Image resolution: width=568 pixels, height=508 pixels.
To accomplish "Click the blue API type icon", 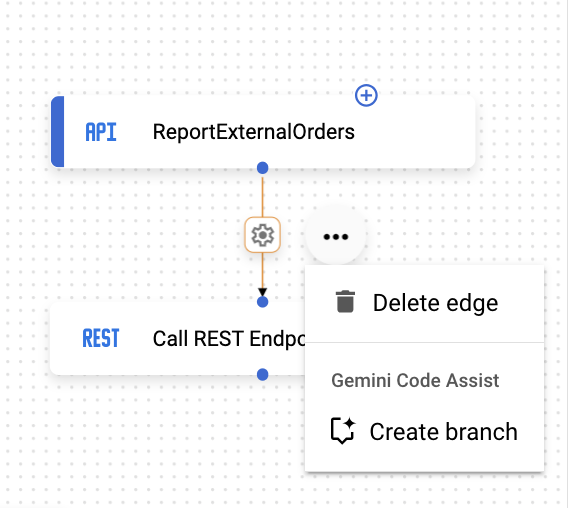I will point(101,132).
